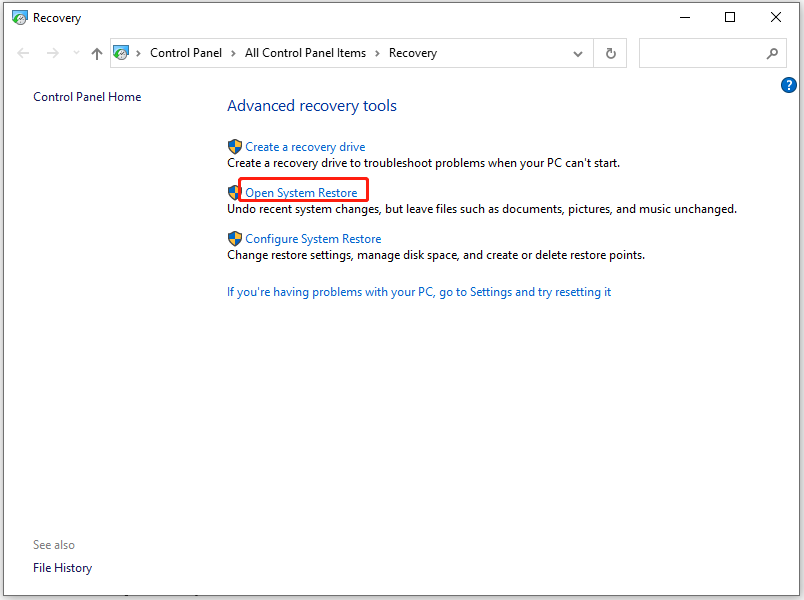Expand the chevron before Control Panel
804x600 pixels.
(x=138, y=53)
